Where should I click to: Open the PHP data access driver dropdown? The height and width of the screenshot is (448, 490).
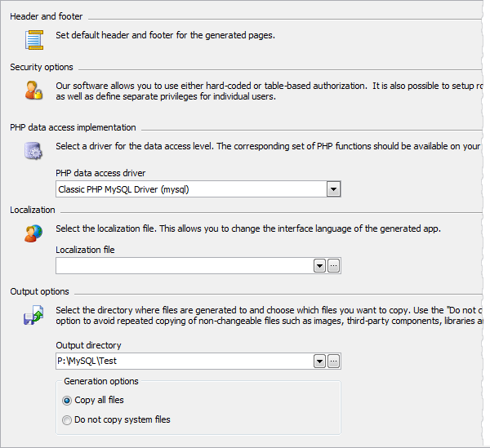click(x=333, y=189)
